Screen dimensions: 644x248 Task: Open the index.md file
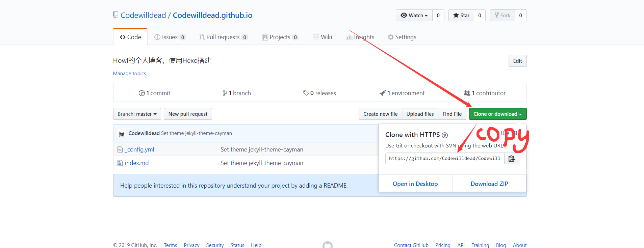click(137, 163)
